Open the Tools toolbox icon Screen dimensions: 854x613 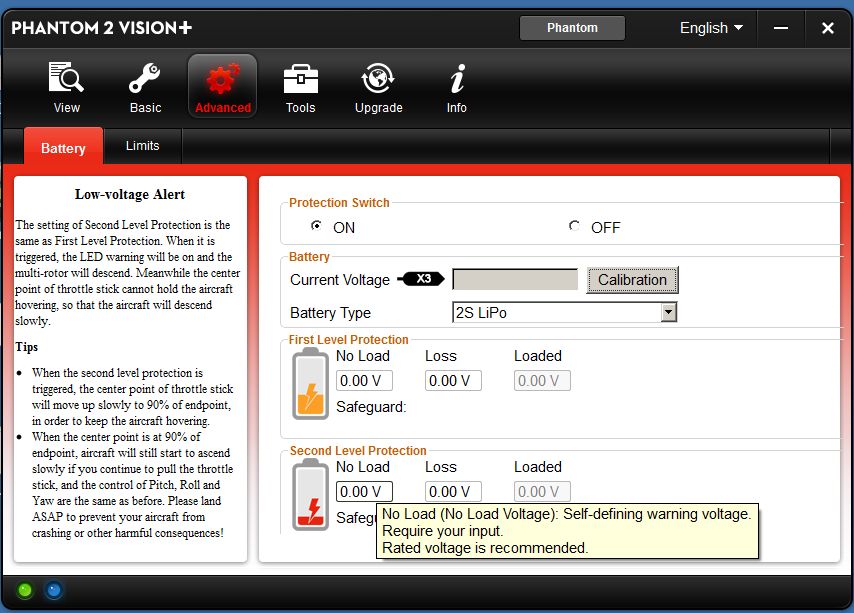pyautogui.click(x=301, y=79)
